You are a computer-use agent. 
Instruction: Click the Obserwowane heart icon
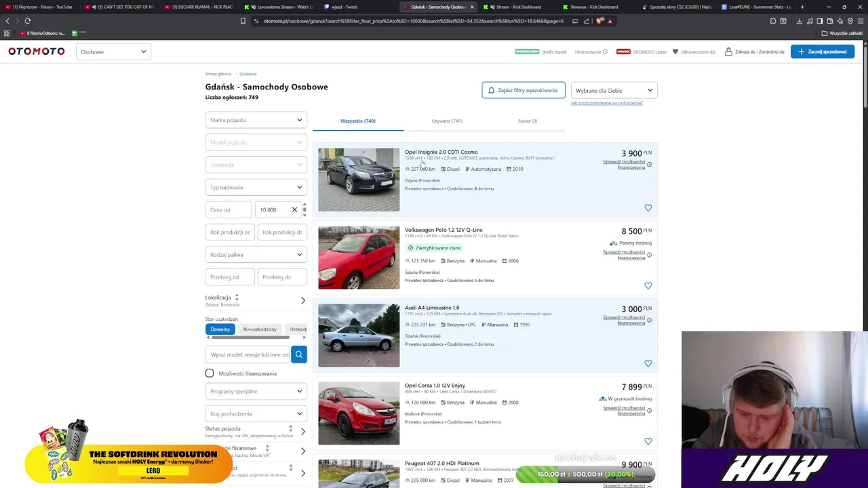pyautogui.click(x=675, y=52)
